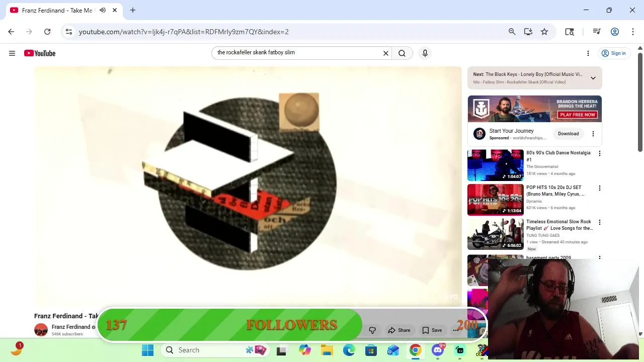Open Franz Ferdinand channel avatar
The image size is (644, 362).
pos(41,330)
